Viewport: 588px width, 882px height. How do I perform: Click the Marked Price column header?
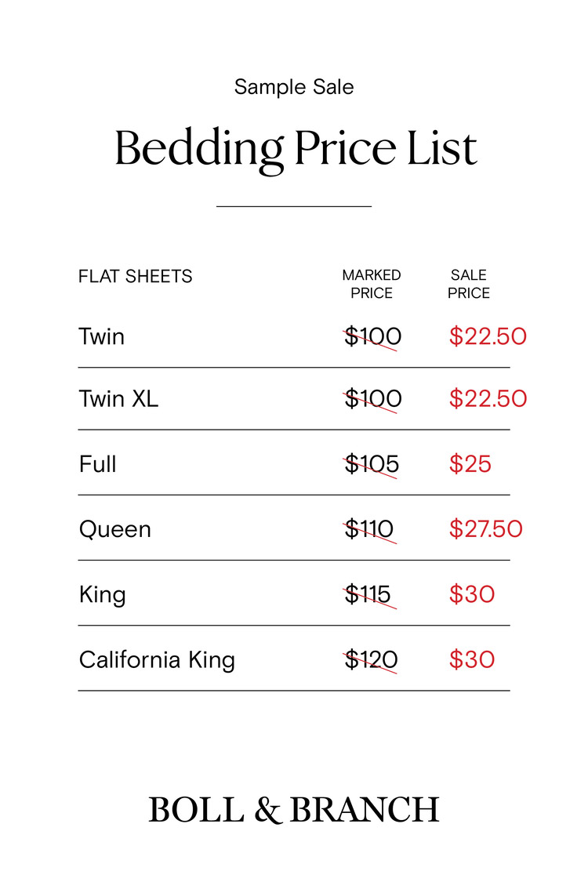372,284
